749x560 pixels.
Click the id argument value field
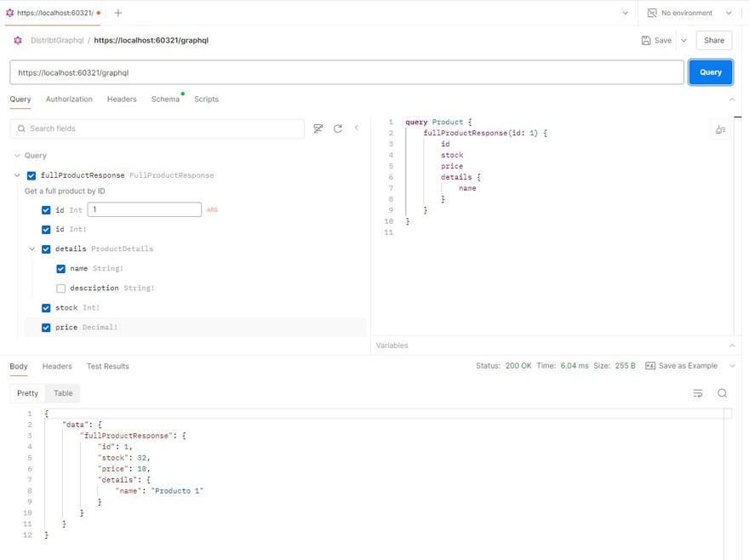coord(144,209)
